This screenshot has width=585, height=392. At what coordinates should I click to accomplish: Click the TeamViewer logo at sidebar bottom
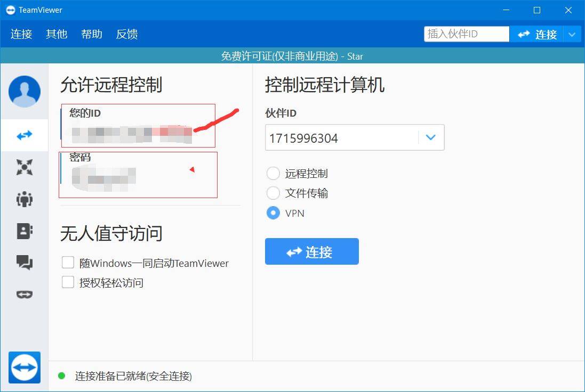tap(25, 367)
